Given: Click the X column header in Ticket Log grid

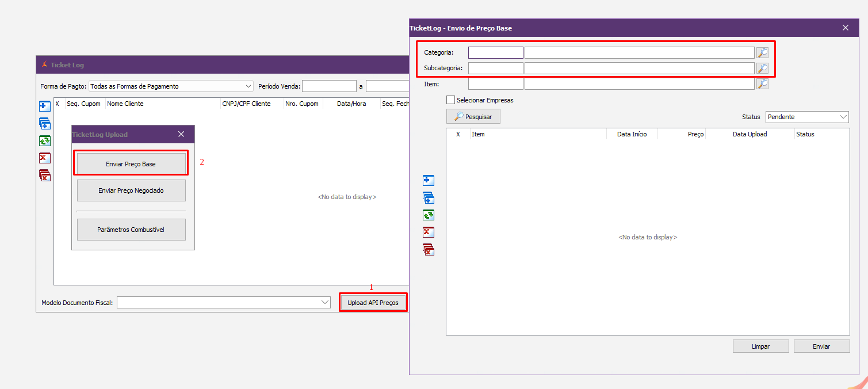Looking at the screenshot, I should (x=58, y=104).
